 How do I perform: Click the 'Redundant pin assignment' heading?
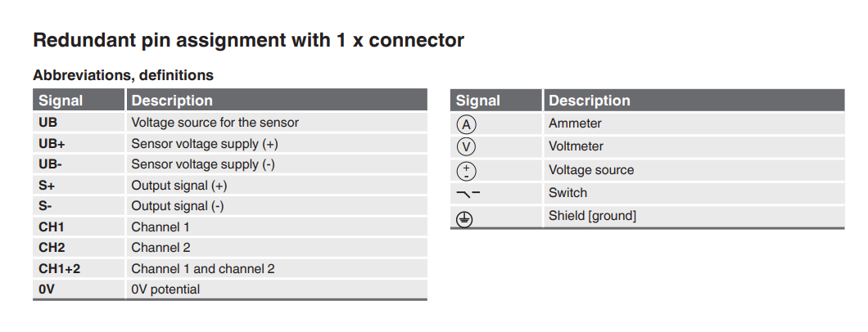[x=248, y=39]
